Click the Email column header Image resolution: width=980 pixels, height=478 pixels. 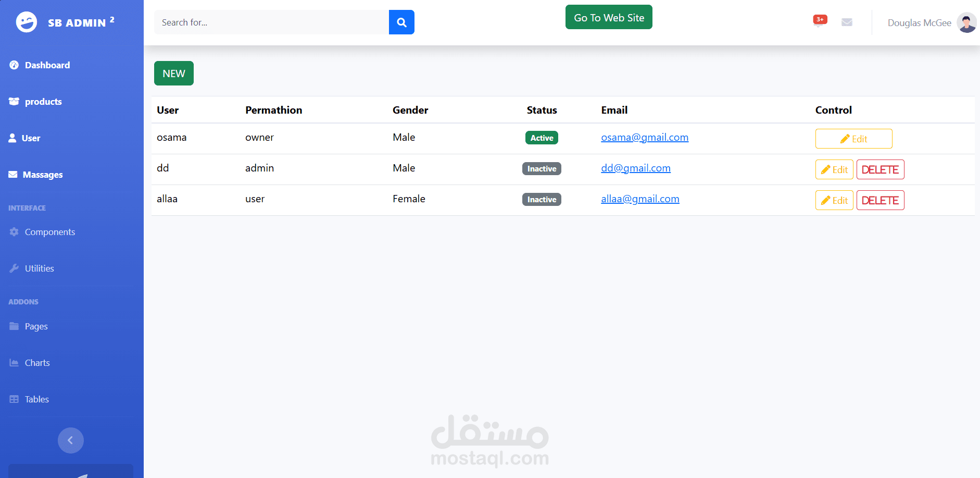click(x=614, y=110)
